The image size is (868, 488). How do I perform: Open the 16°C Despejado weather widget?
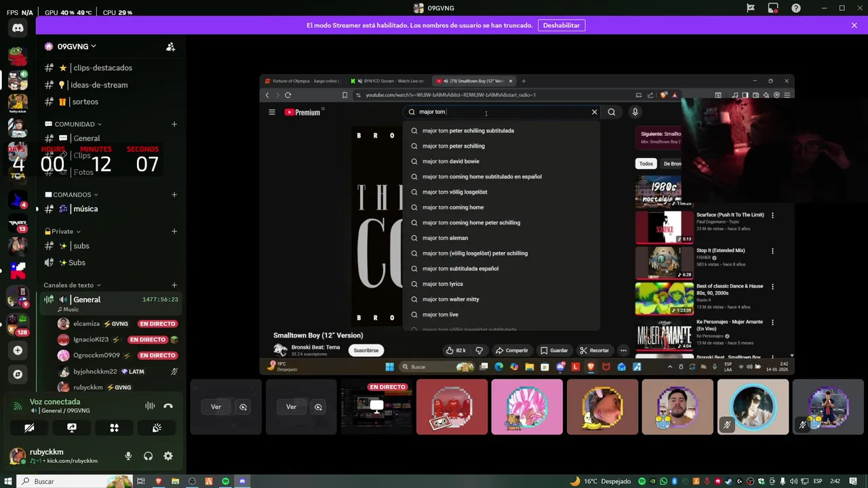tap(599, 481)
